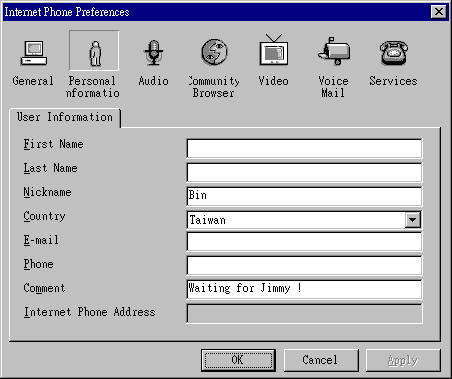Viewport: 452px width, 379px height.
Task: Click the E-mail input field
Action: pos(304,241)
